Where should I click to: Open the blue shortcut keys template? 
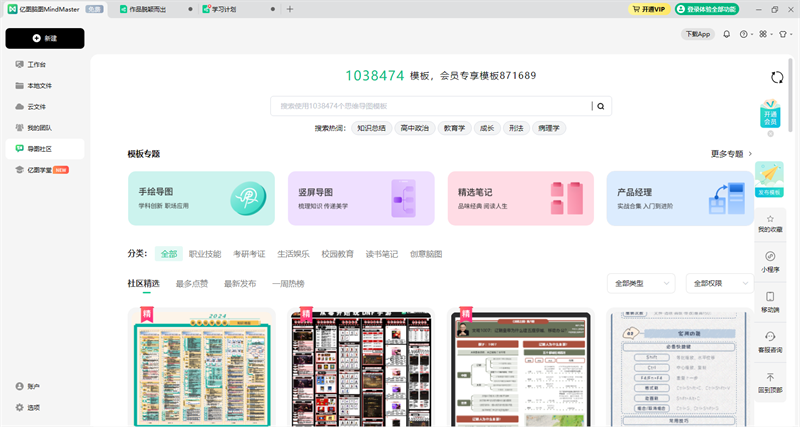680,367
